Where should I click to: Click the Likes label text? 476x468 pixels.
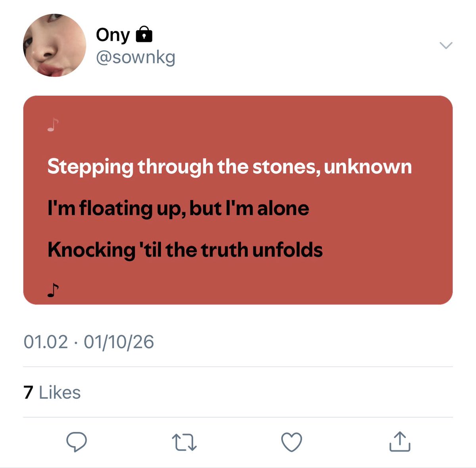tap(60, 392)
